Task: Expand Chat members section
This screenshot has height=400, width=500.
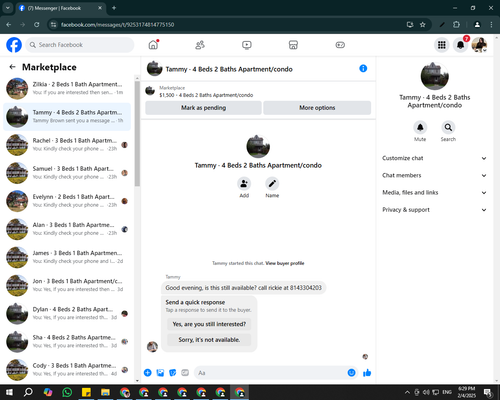Action: click(x=434, y=175)
